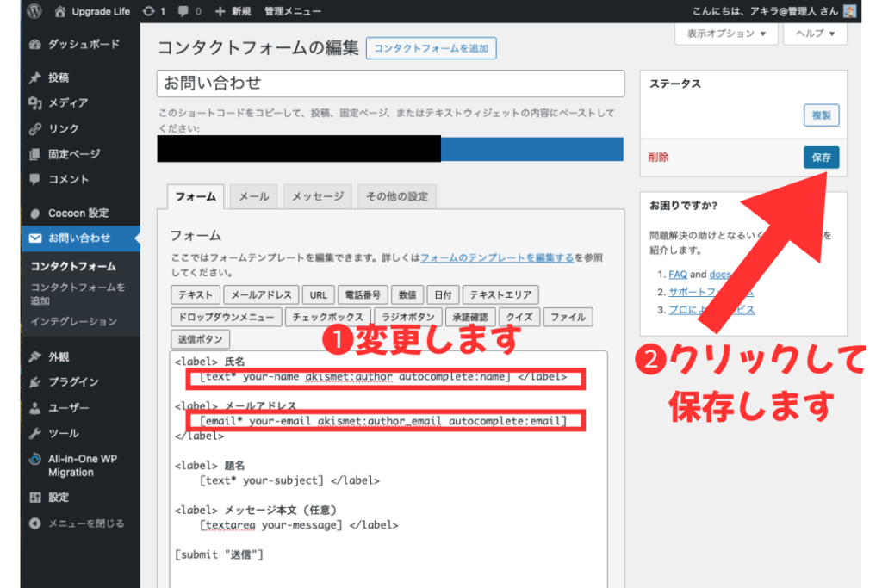Collapse sidebar with メニューを閉じる

[85, 523]
